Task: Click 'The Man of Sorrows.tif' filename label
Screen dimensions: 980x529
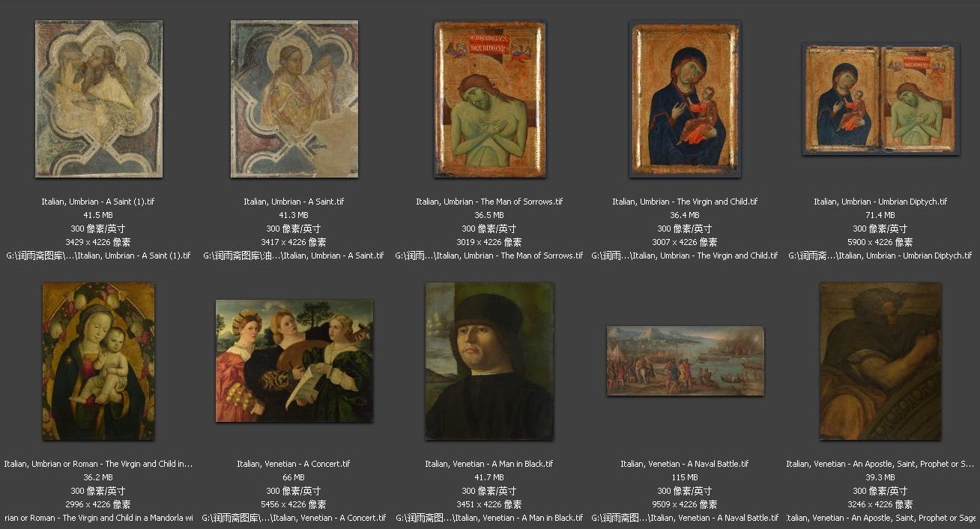Action: pyautogui.click(x=490, y=202)
